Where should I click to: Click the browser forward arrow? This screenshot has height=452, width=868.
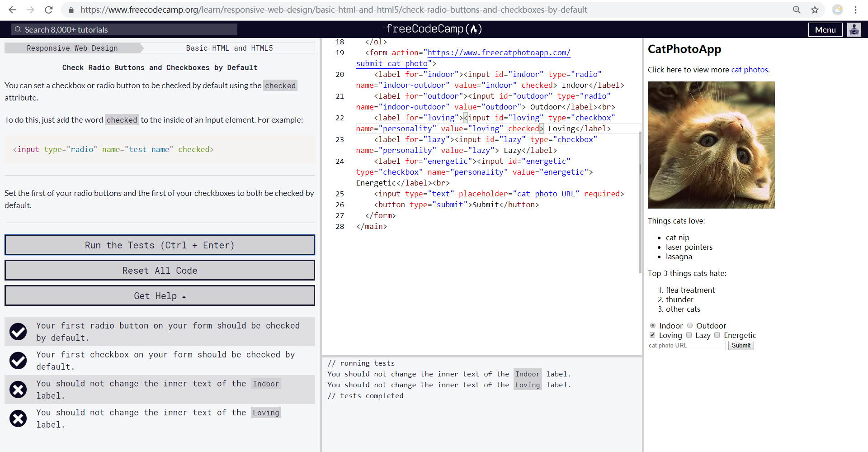[31, 10]
